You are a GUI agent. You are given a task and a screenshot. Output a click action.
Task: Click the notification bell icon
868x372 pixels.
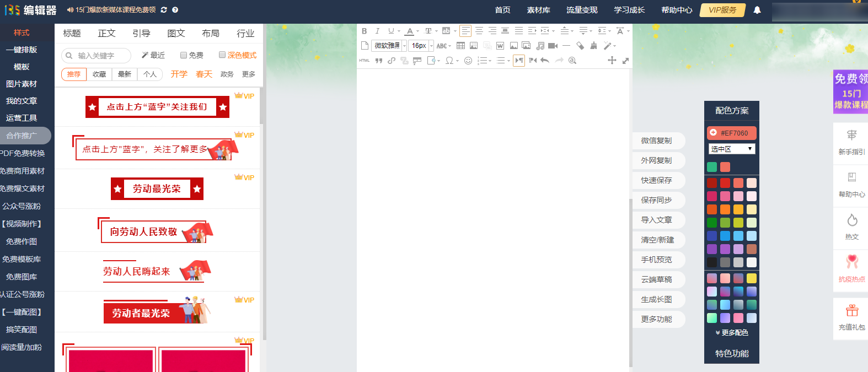pyautogui.click(x=757, y=10)
